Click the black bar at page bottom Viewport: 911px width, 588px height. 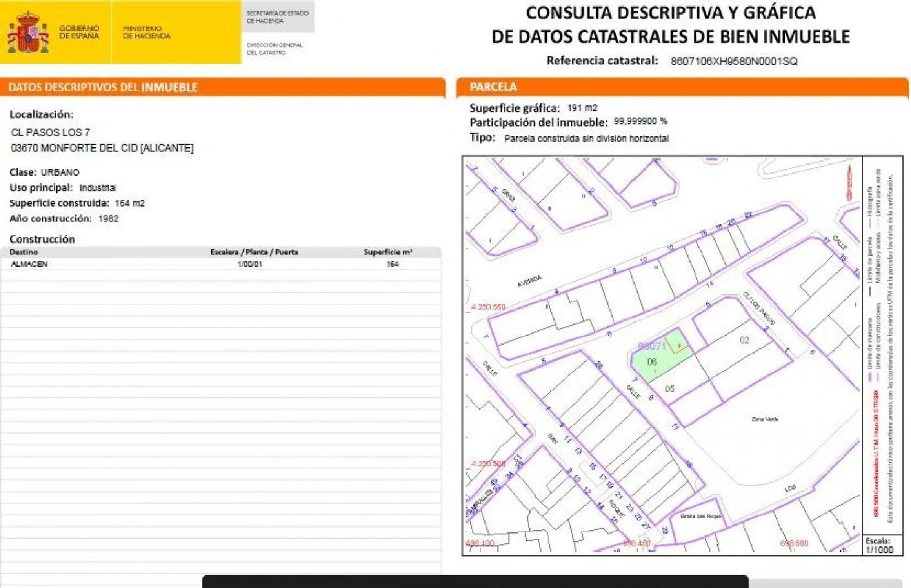(x=475, y=582)
